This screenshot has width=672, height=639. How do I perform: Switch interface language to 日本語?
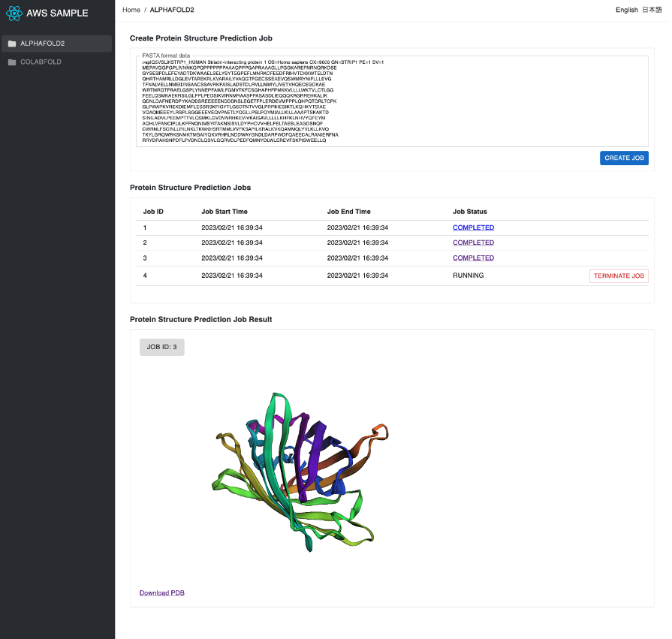[x=652, y=10]
